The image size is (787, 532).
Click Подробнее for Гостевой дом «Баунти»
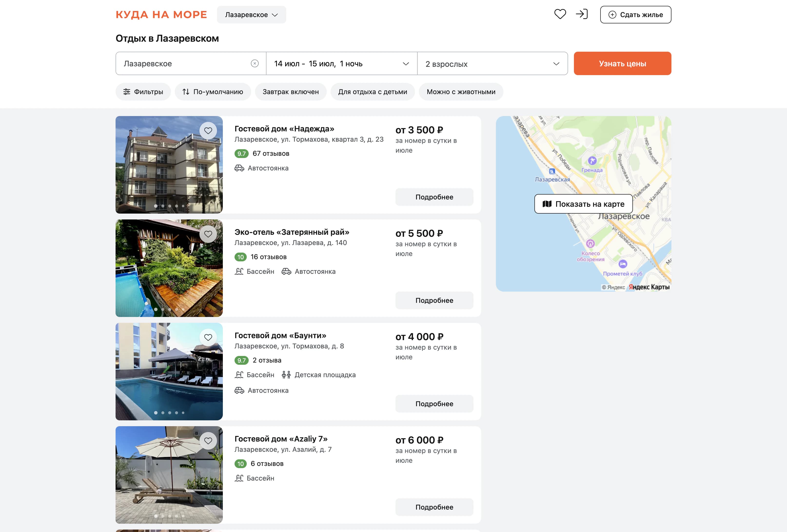(x=434, y=404)
